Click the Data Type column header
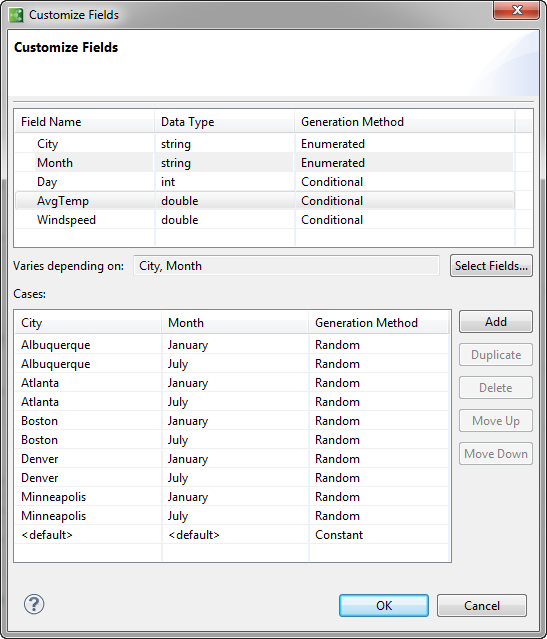 pos(225,121)
